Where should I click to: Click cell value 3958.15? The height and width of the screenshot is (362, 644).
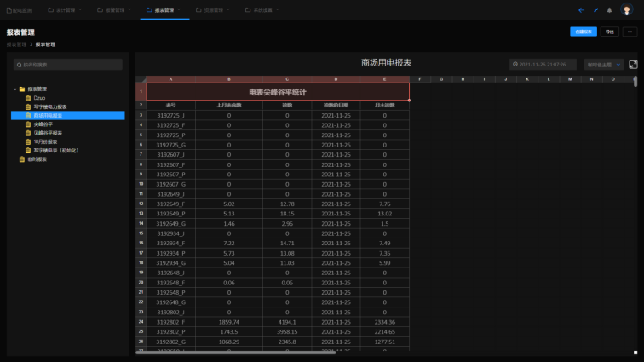(287, 332)
